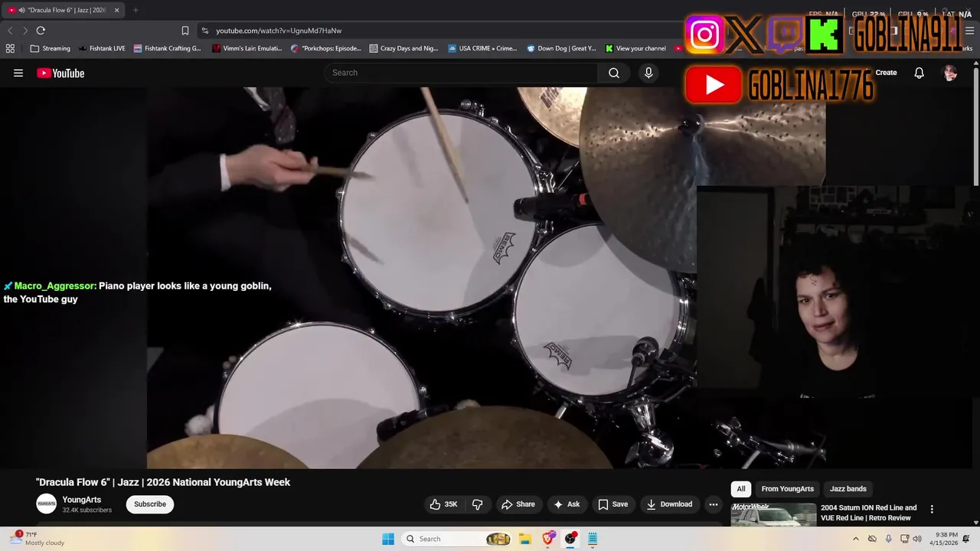
Task: Open the Crazy Days and Nig... bookmark
Action: coord(403,48)
